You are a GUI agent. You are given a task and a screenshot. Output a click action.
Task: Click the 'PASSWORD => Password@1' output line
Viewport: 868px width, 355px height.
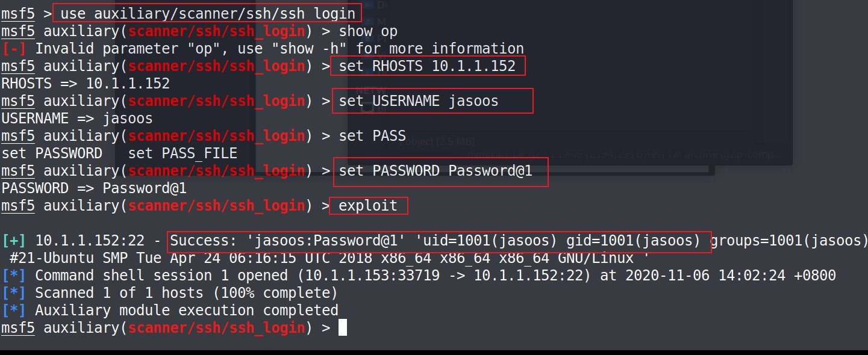coord(94,188)
